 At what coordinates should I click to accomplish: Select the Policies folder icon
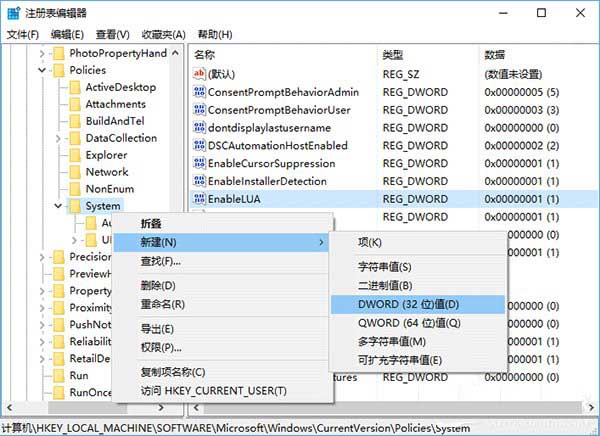58,70
